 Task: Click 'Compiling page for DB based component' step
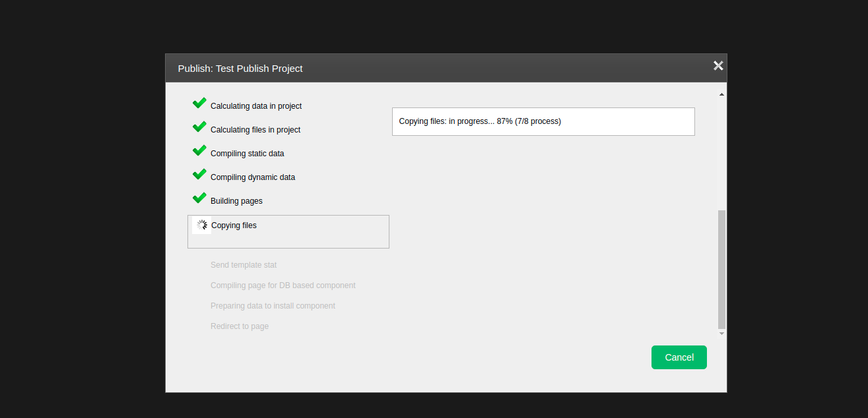pos(283,285)
